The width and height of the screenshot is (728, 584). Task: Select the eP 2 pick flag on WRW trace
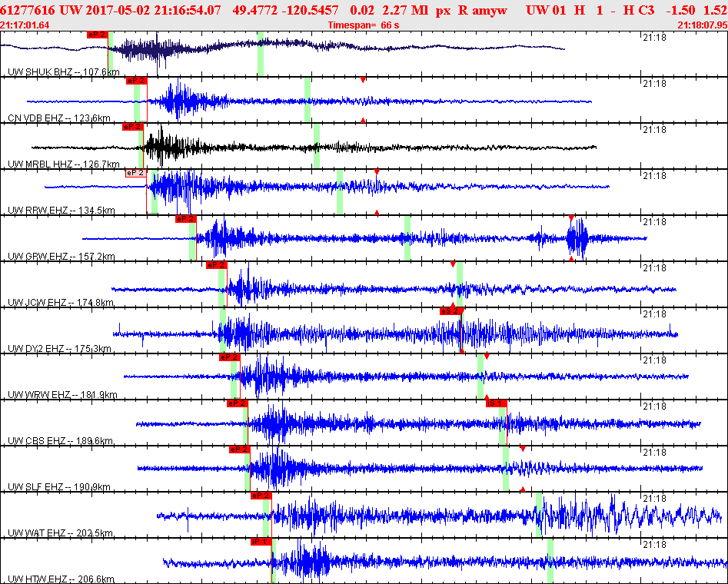[x=229, y=357]
